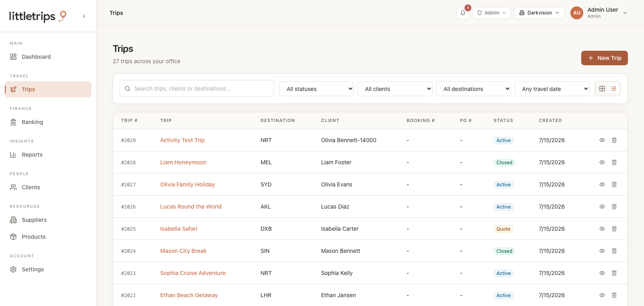The width and height of the screenshot is (644, 306).
Task: Open Settings in the sidebar
Action: (x=48, y=269)
